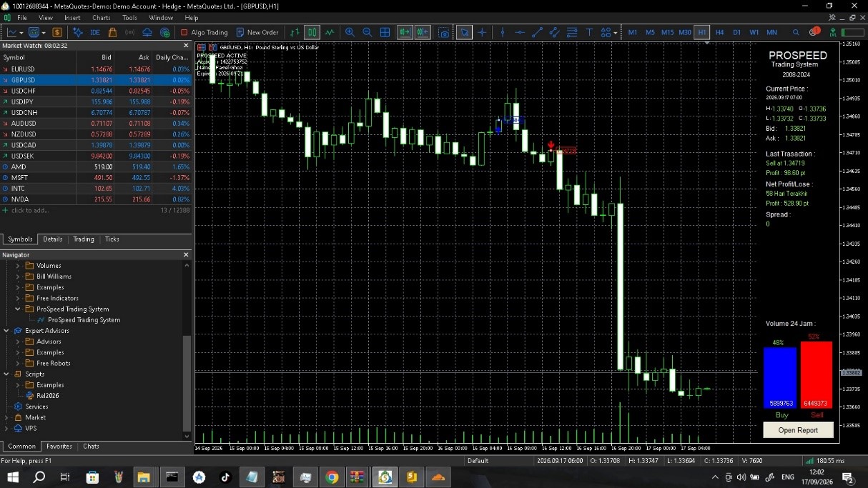
Task: Click the dollar-sign icon in the toolbar
Action: [56, 32]
